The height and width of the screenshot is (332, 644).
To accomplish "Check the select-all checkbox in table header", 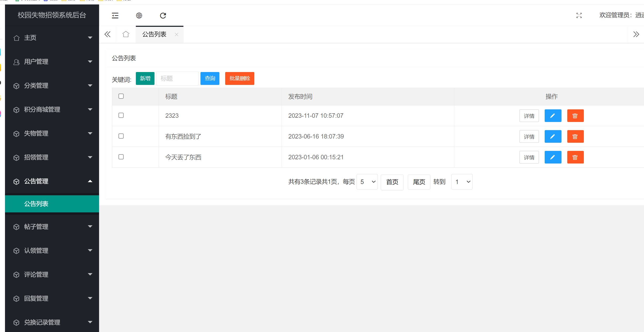I will pos(121,96).
